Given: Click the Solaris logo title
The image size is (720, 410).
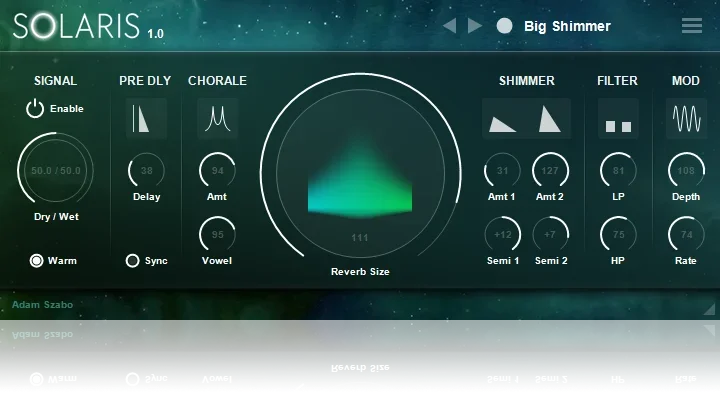Looking at the screenshot, I should pos(77,27).
